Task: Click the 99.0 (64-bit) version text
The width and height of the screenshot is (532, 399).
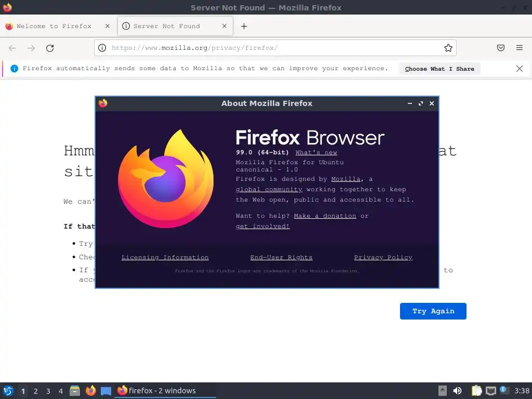Action: pos(262,152)
